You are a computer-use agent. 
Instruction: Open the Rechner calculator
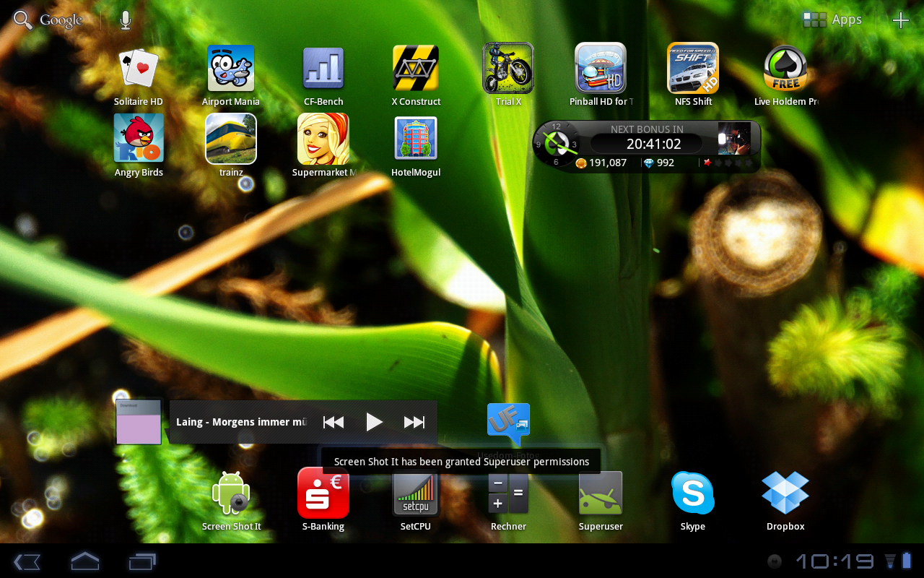[508, 501]
